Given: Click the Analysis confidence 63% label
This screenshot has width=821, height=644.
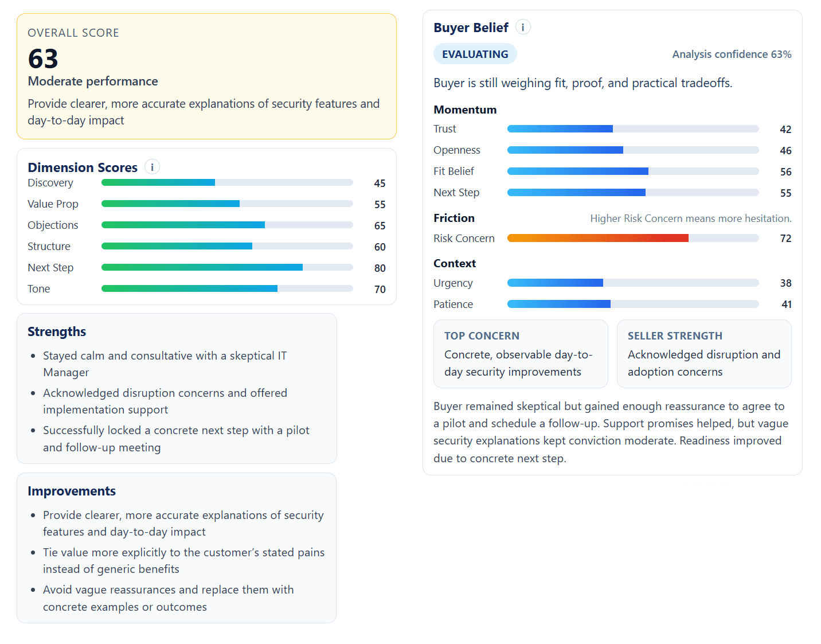Looking at the screenshot, I should click(732, 54).
